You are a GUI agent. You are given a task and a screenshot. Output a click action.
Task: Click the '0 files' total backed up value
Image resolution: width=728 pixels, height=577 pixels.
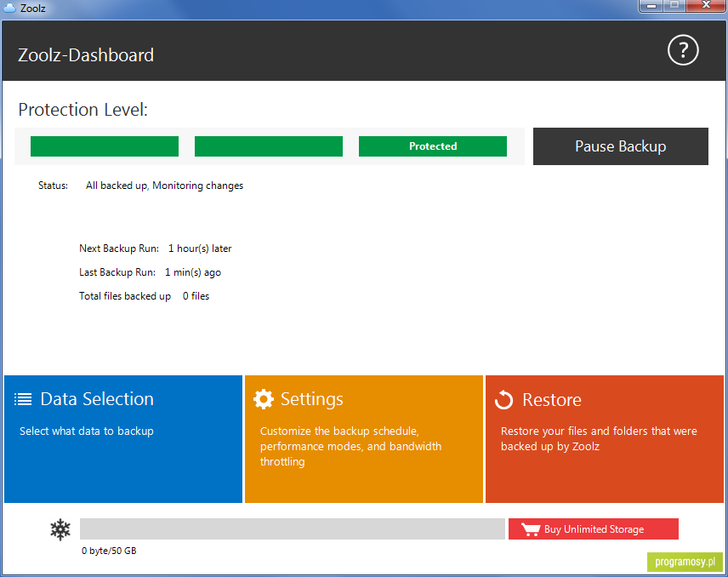tap(196, 296)
